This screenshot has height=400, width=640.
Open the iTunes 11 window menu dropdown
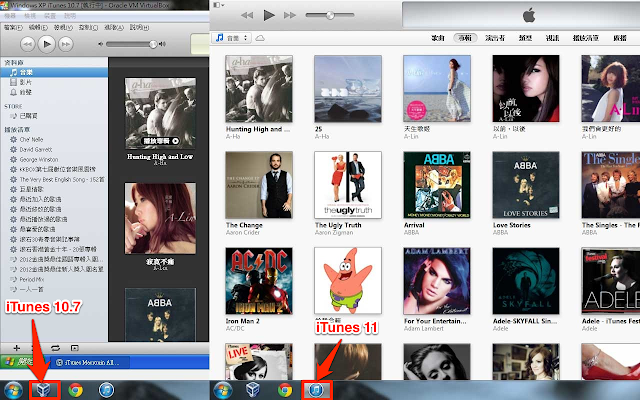click(219, 5)
